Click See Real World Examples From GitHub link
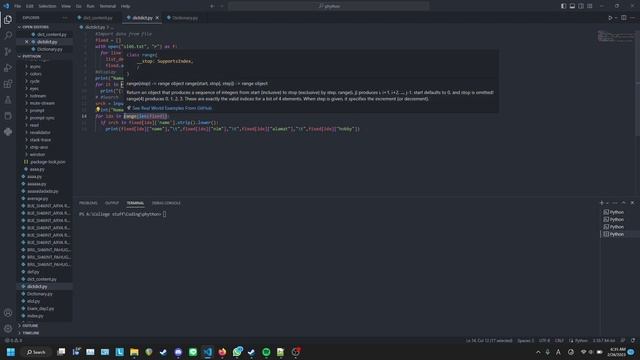This screenshot has height=360, width=640. (x=172, y=108)
